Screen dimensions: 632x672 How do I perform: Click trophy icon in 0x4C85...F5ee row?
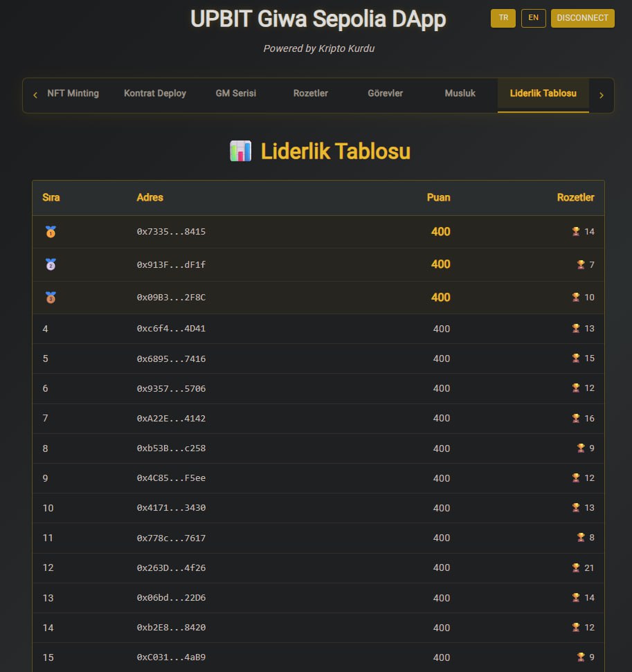click(576, 478)
